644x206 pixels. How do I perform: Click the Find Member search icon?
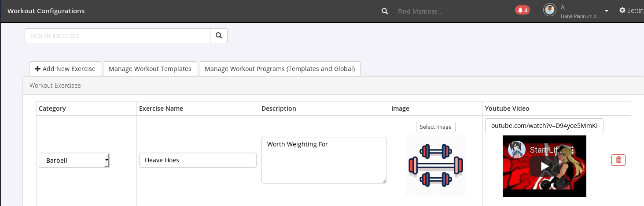coord(385,11)
